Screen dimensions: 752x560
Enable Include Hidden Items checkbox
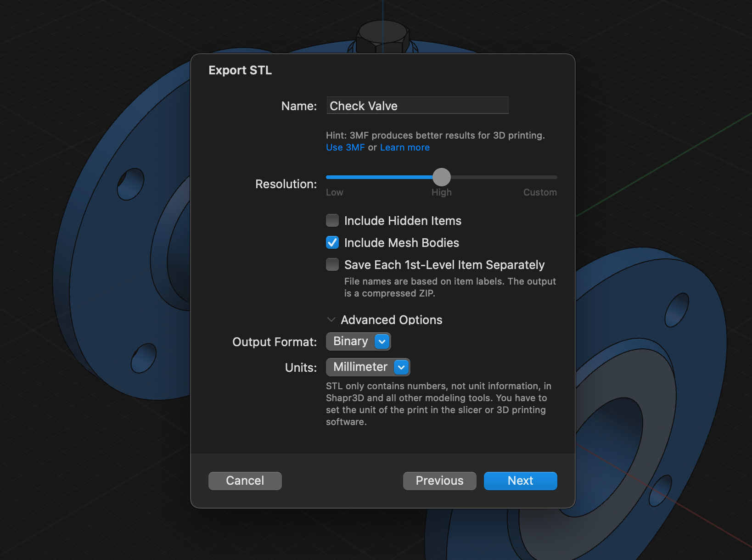point(332,220)
